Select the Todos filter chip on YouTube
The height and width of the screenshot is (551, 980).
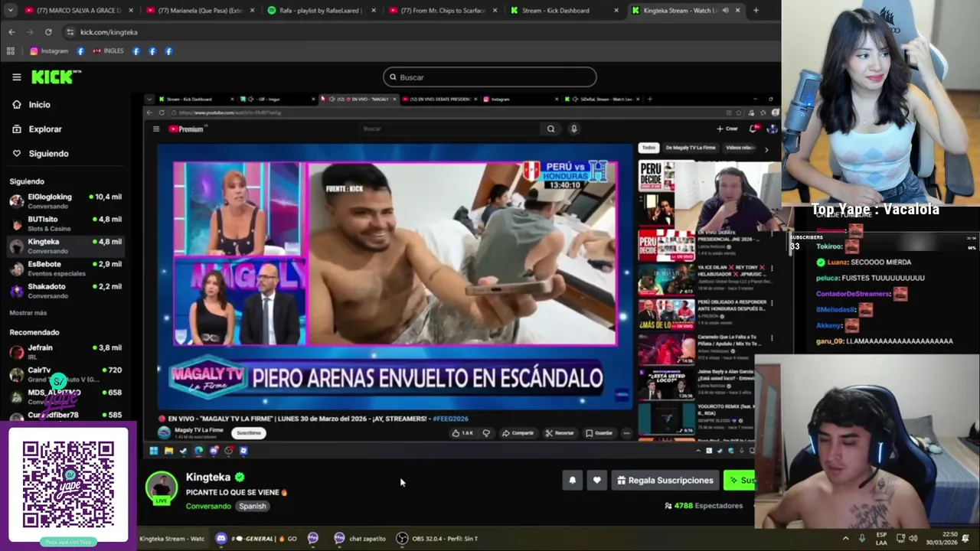(648, 148)
